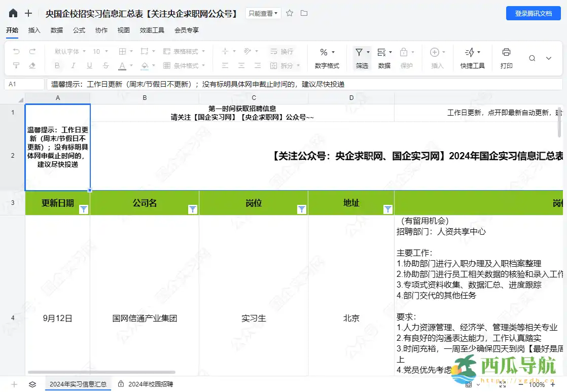
Task: Toggle bold formatting
Action: tap(57, 65)
